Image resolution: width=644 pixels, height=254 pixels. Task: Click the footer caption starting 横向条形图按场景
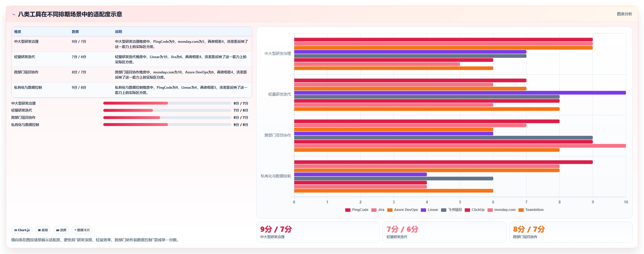(x=95, y=240)
